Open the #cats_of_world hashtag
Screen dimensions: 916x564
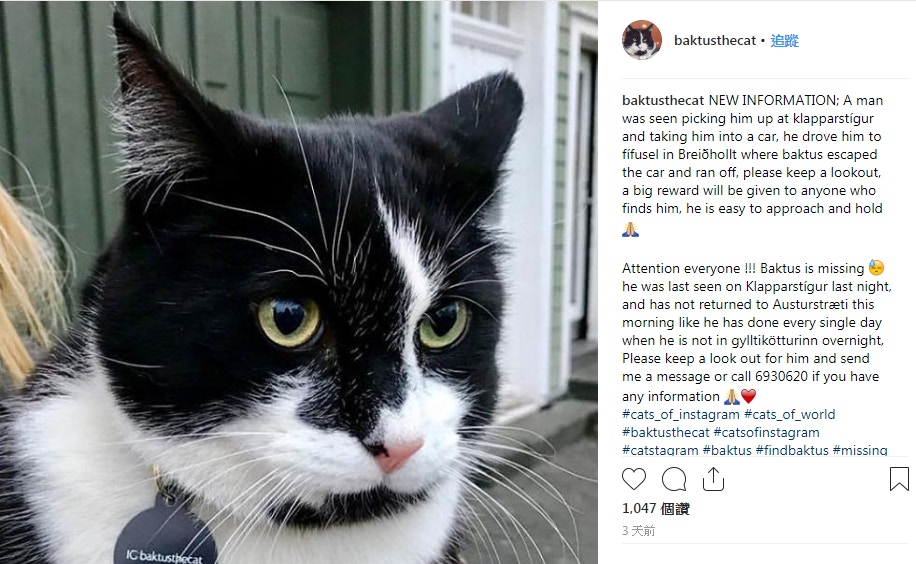[x=789, y=414]
